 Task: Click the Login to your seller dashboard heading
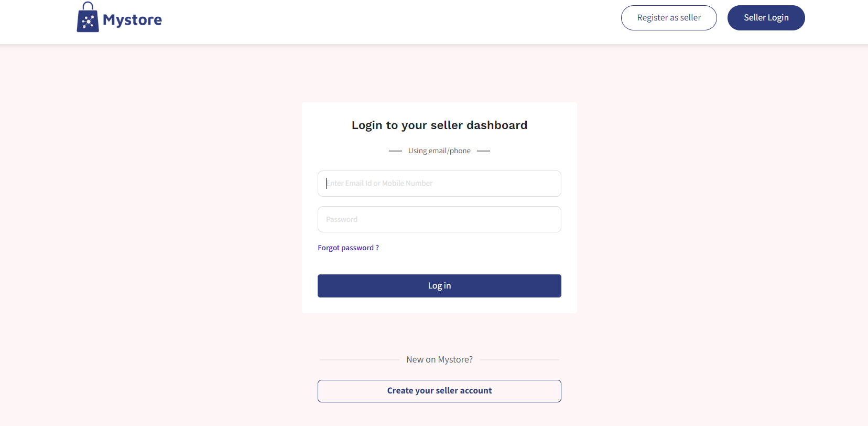click(x=439, y=125)
